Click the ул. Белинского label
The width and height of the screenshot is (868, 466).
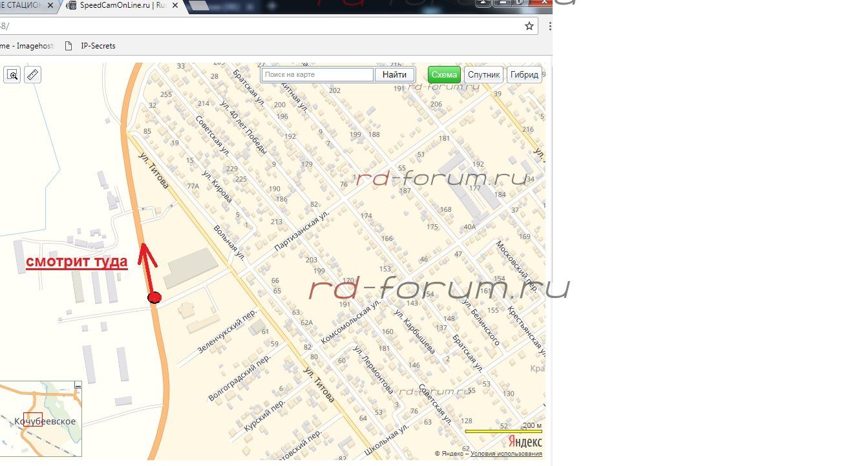[x=481, y=322]
